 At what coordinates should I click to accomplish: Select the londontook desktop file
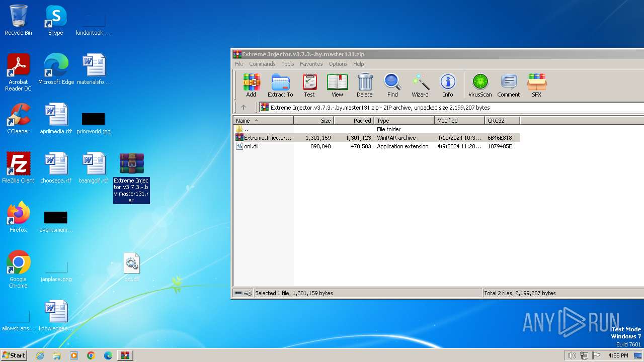click(94, 24)
